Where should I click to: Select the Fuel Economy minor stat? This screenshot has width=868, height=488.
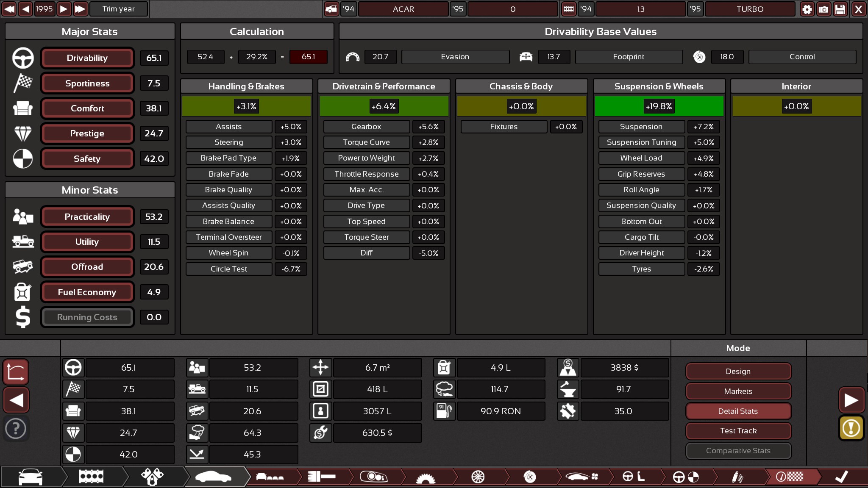coord(87,292)
